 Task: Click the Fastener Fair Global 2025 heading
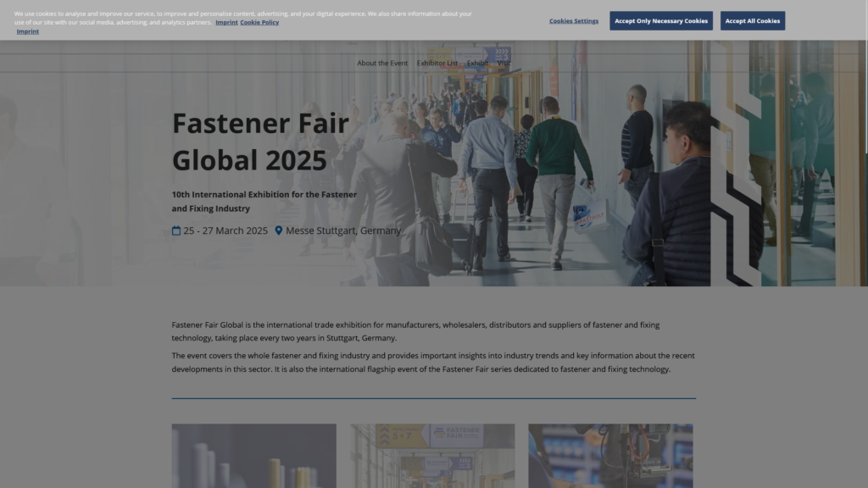[260, 141]
